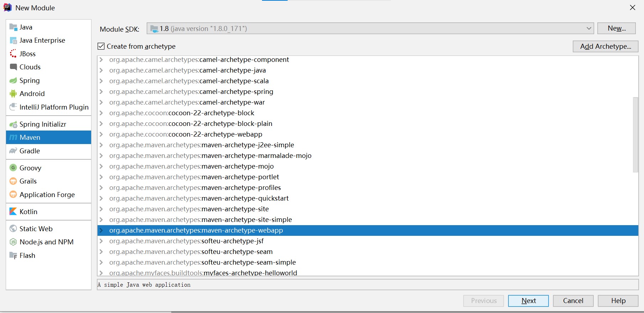644x313 pixels.
Task: Click the Maven 'm' icon
Action: point(13,137)
